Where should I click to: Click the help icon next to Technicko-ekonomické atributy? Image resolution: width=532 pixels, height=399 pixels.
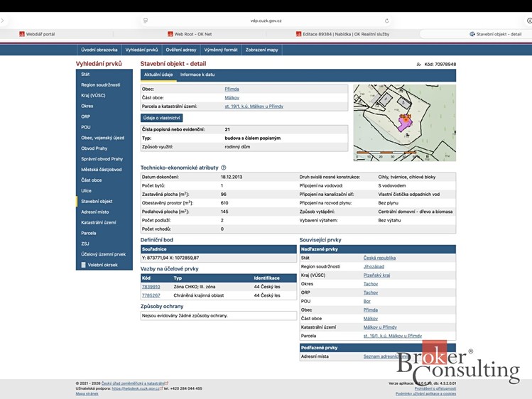click(x=224, y=168)
